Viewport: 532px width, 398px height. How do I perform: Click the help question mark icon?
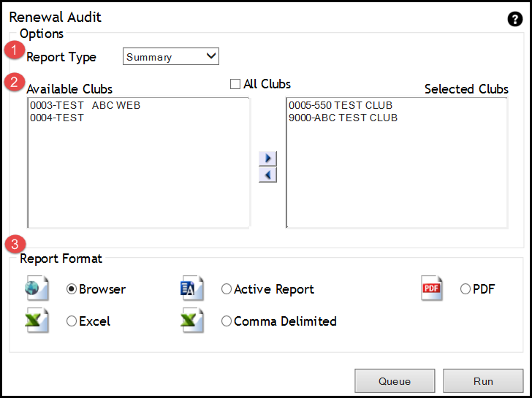tap(514, 19)
